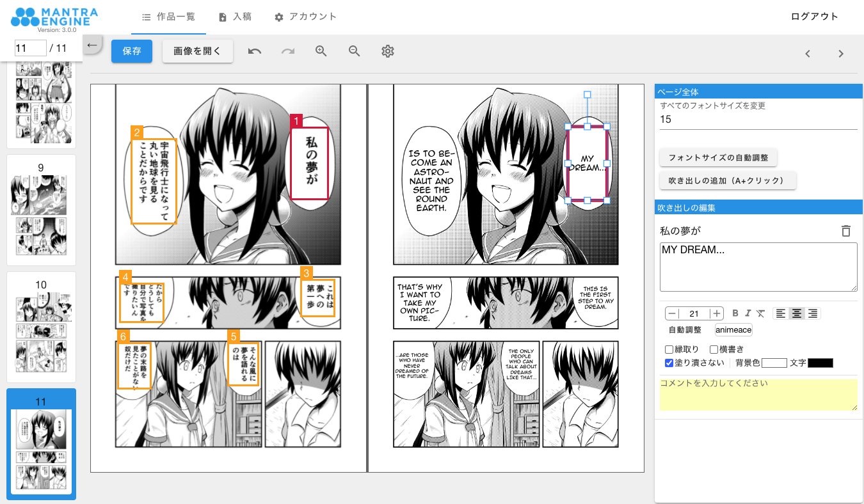Go to the next page chevron
Screen dimensions: 864x504
[841, 54]
